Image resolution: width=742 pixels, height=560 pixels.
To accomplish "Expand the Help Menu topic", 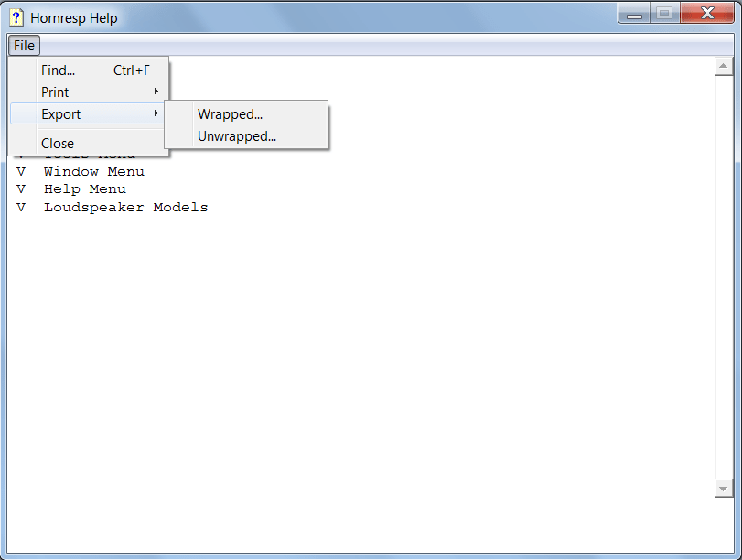I will click(x=21, y=189).
